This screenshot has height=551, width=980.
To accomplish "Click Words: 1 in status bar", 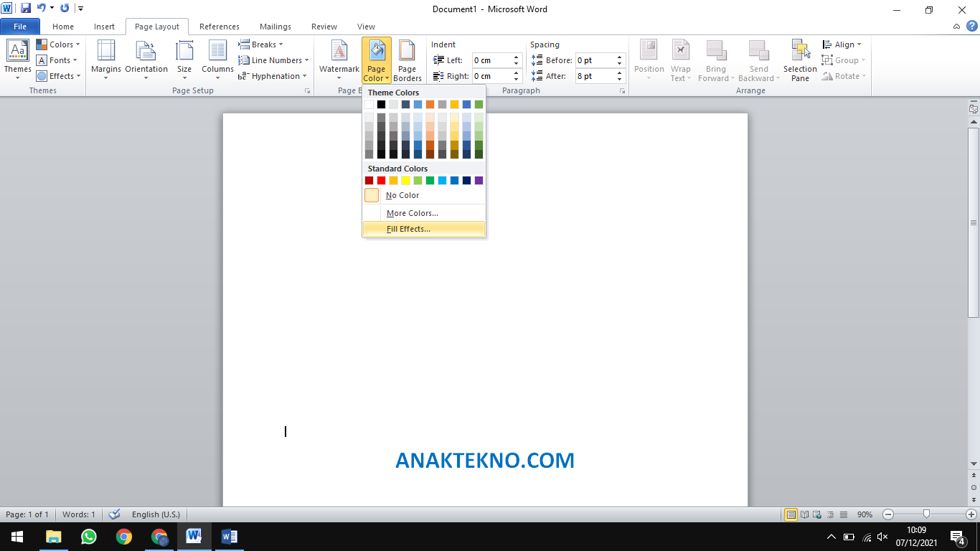I will (79, 514).
